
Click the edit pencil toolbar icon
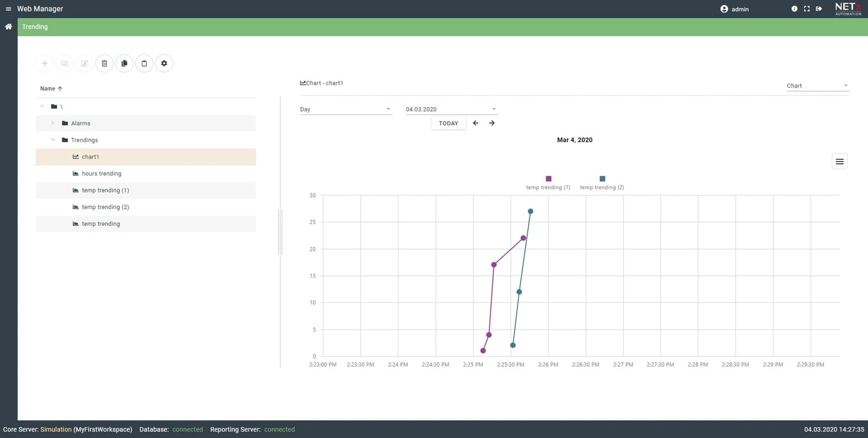[85, 64]
